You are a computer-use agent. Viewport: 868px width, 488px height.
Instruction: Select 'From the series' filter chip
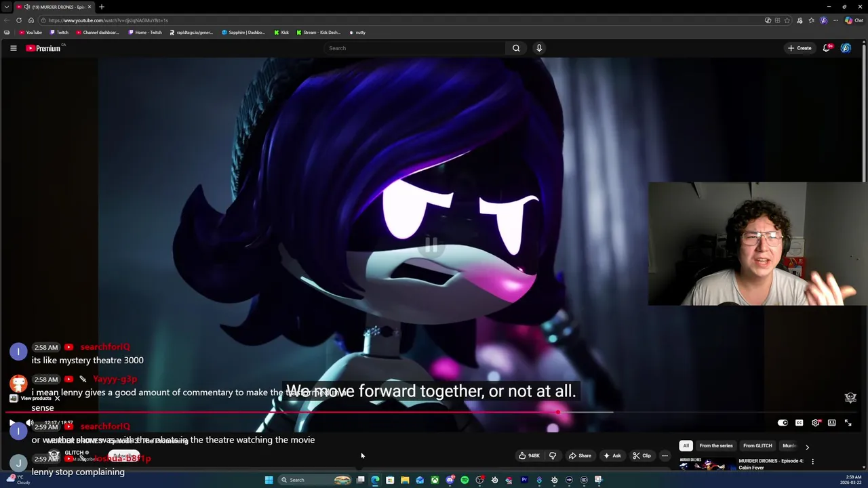[716, 446]
